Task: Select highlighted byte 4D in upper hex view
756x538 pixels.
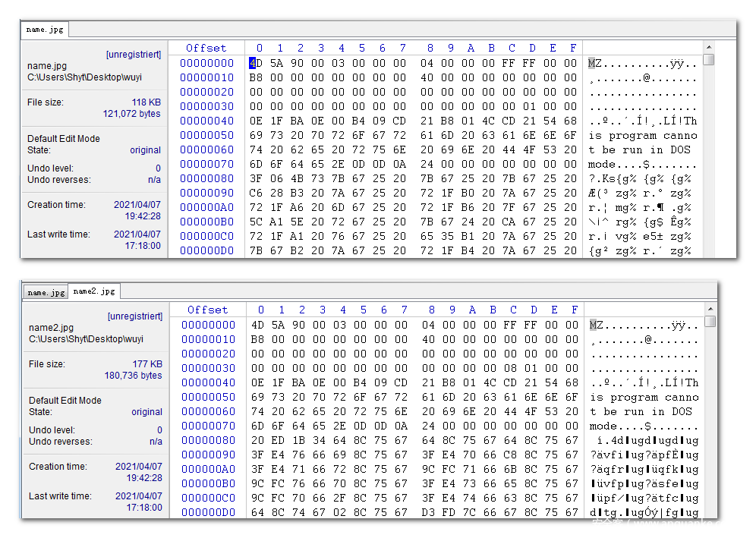Action: pyautogui.click(x=254, y=63)
